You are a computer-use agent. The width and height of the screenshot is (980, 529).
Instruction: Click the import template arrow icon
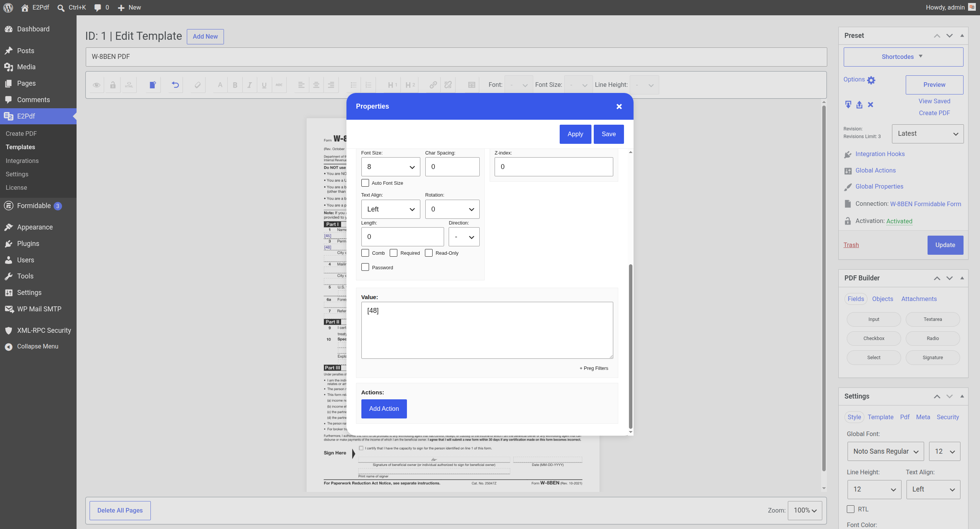(x=848, y=105)
